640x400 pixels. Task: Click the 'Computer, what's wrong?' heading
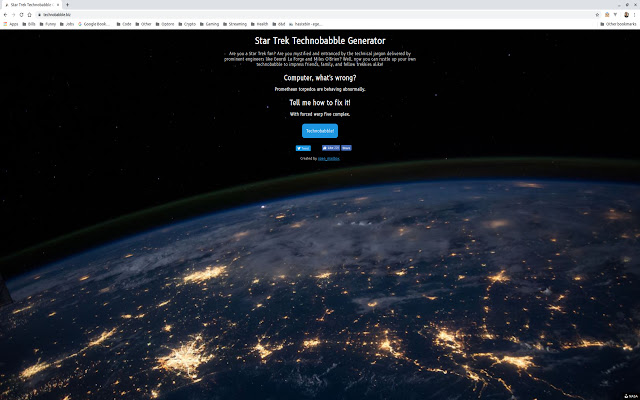pyautogui.click(x=320, y=78)
